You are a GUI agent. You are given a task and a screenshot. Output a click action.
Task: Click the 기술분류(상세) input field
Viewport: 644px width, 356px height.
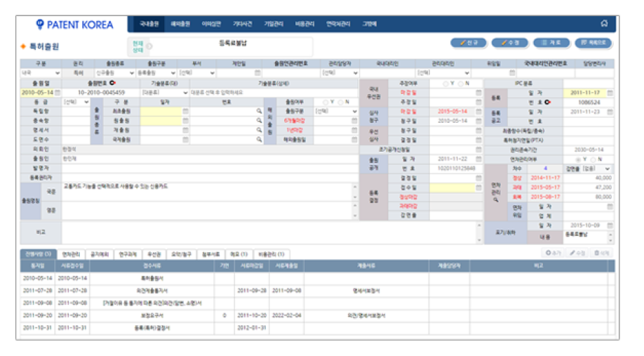point(274,93)
